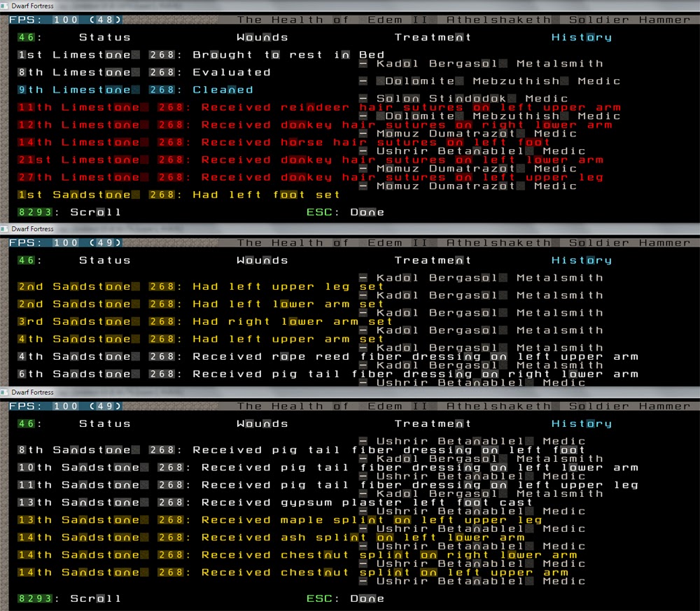The height and width of the screenshot is (611, 700).
Task: Click the '46:' key label in the bottom window
Action: (x=30, y=424)
